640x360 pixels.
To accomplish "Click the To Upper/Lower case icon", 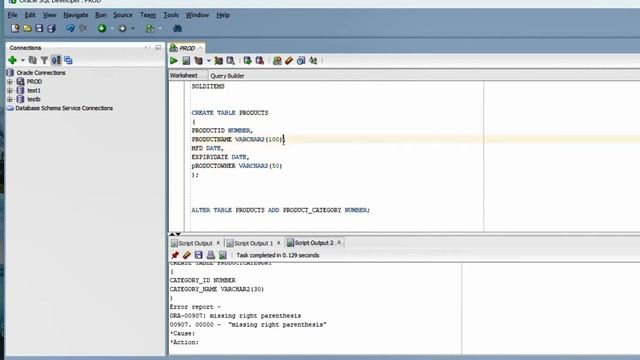I will (x=313, y=61).
